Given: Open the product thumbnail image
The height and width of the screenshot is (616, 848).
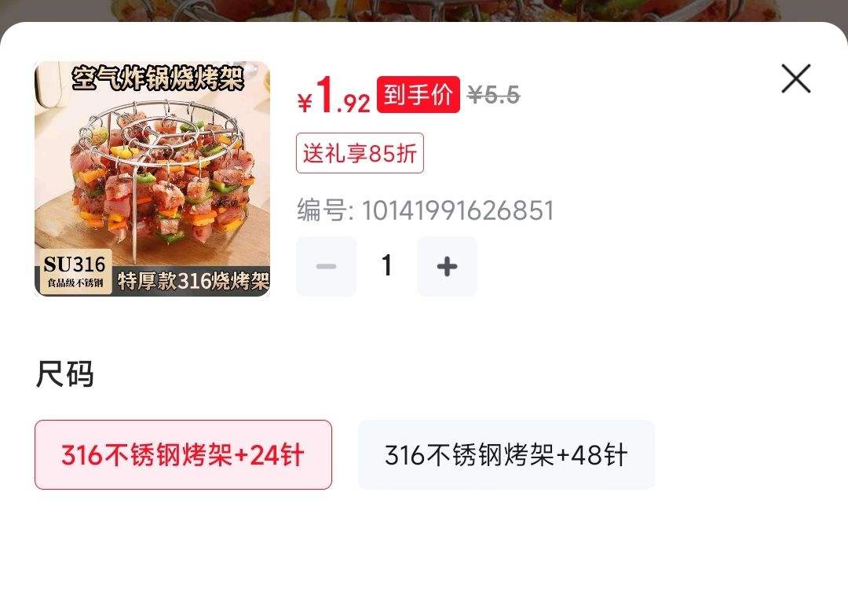Looking at the screenshot, I should coord(152,178).
